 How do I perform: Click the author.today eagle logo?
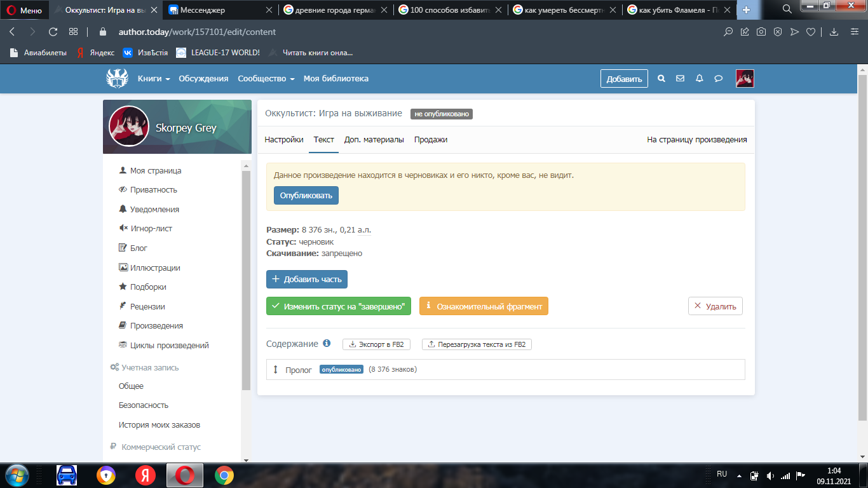click(x=117, y=78)
